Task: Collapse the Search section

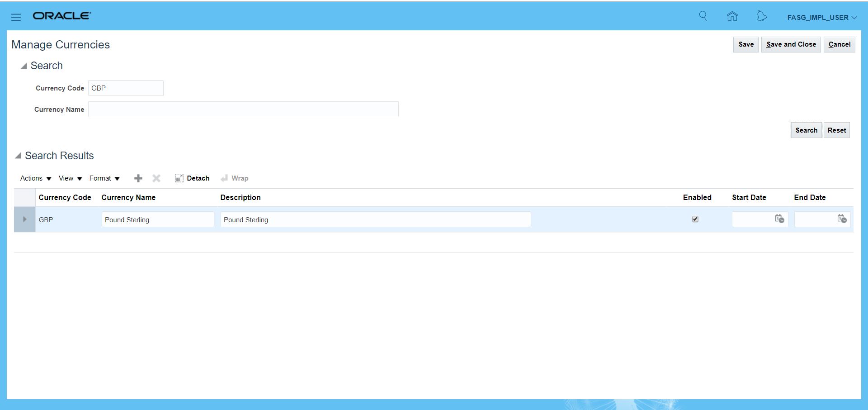Action: (24, 66)
